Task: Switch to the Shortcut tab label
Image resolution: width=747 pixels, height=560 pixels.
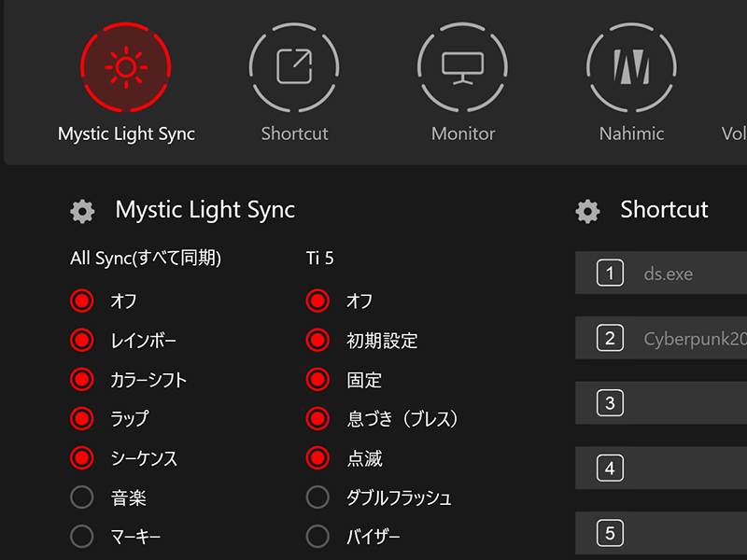Action: click(294, 133)
